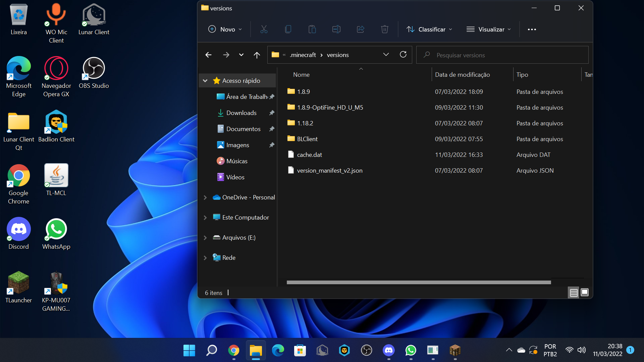Navigate up one folder level

pos(257,55)
